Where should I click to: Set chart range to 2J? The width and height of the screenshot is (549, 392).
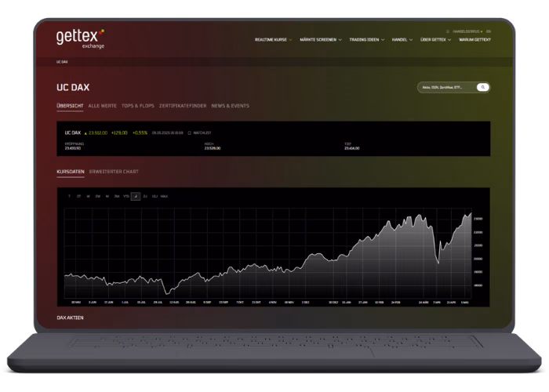pos(145,196)
